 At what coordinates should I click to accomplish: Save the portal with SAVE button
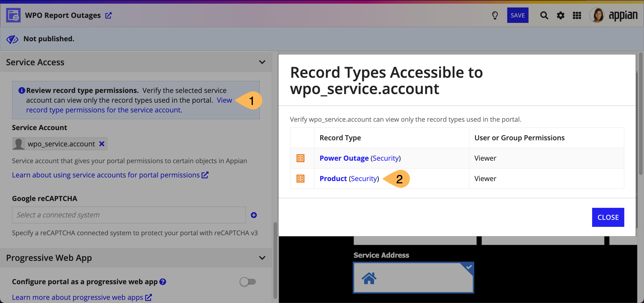click(517, 15)
